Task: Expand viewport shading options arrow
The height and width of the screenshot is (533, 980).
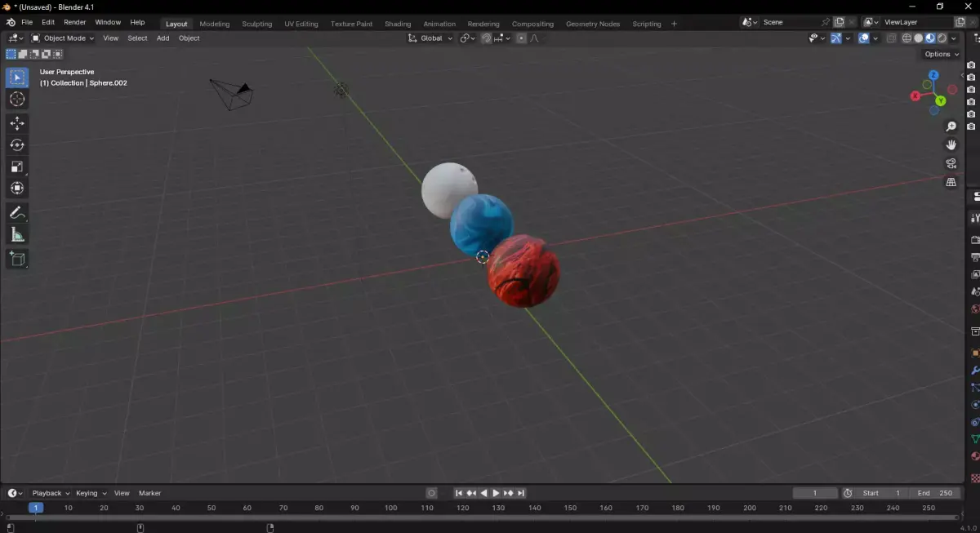Action: coord(955,38)
